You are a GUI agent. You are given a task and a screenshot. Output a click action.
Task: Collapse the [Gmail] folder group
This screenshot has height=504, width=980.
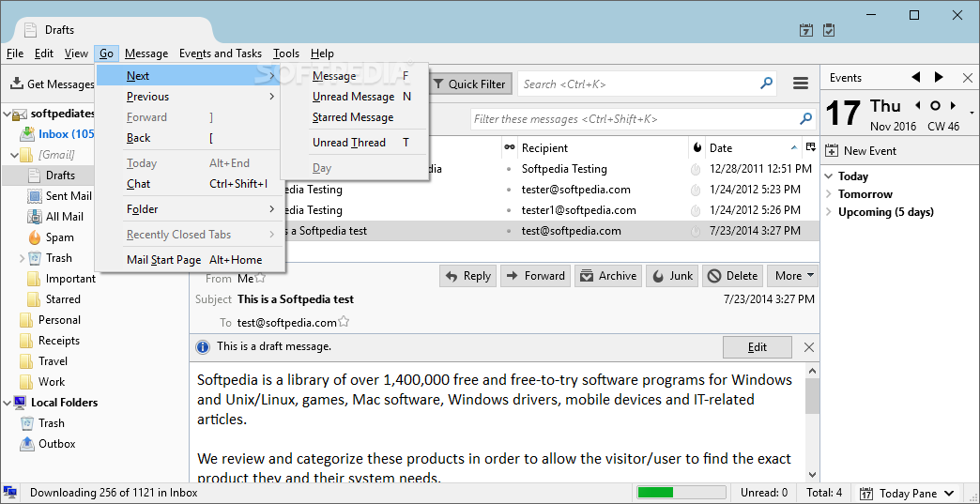click(x=16, y=155)
